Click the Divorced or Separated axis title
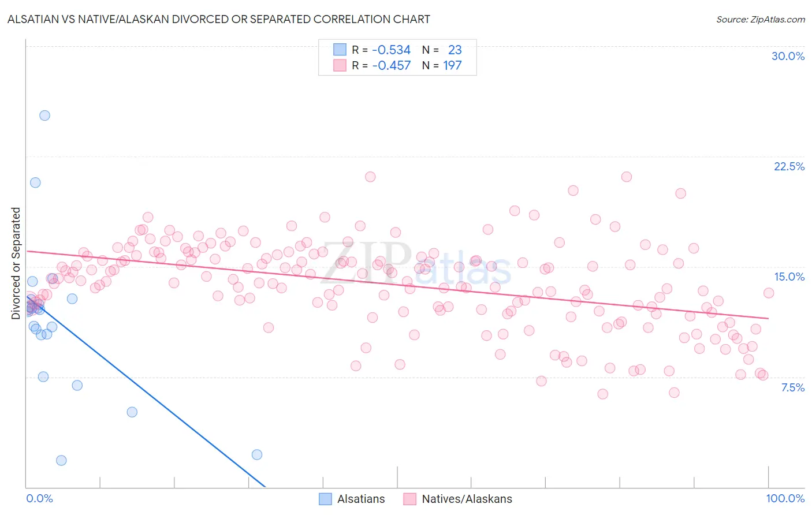 [16, 263]
